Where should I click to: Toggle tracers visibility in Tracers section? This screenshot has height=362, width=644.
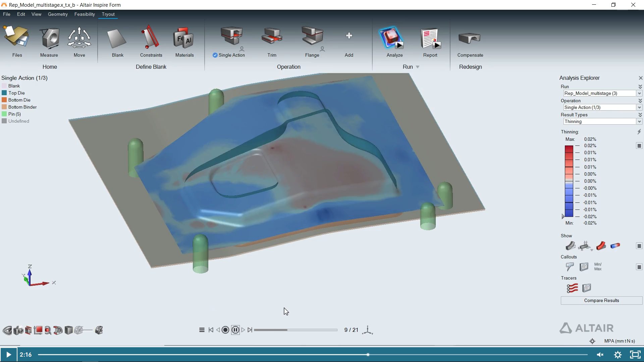tap(572, 288)
